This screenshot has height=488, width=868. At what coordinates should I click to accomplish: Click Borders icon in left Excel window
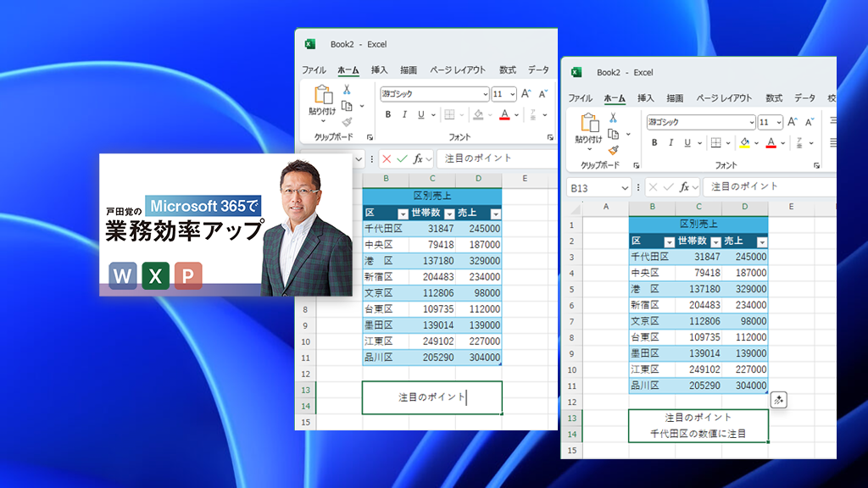tap(449, 114)
